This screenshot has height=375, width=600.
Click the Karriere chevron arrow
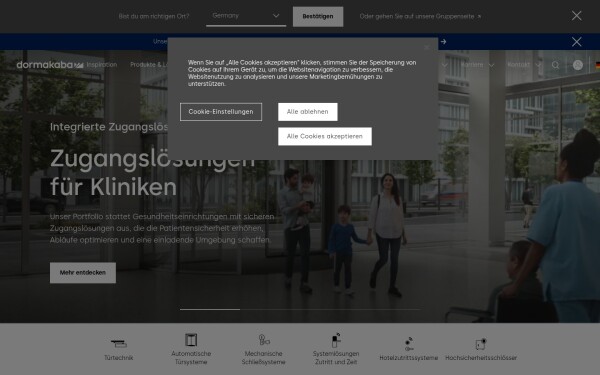pos(491,65)
